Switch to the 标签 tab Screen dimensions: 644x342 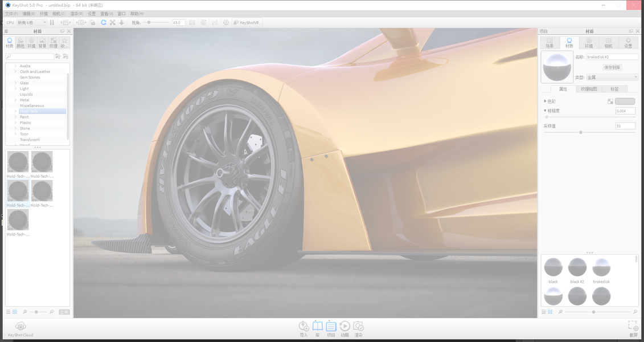pos(614,89)
